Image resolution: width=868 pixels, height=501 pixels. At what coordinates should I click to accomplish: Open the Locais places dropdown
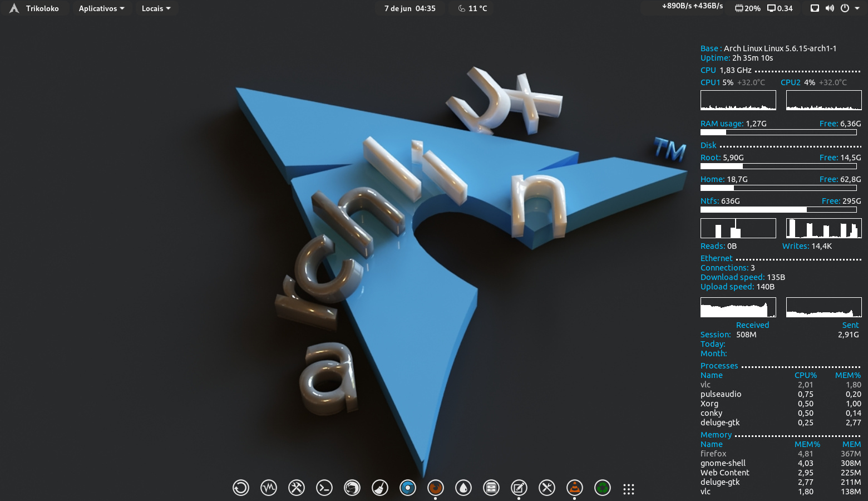click(156, 8)
